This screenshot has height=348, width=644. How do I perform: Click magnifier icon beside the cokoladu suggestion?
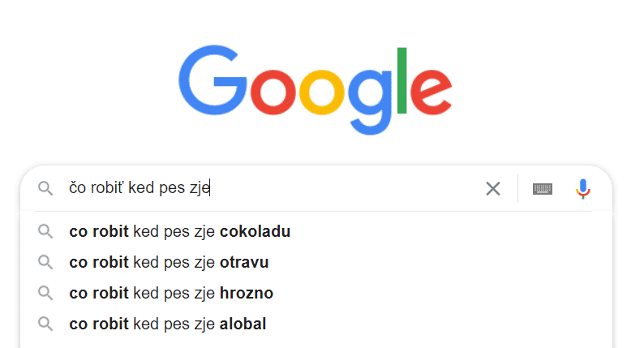pyautogui.click(x=45, y=231)
